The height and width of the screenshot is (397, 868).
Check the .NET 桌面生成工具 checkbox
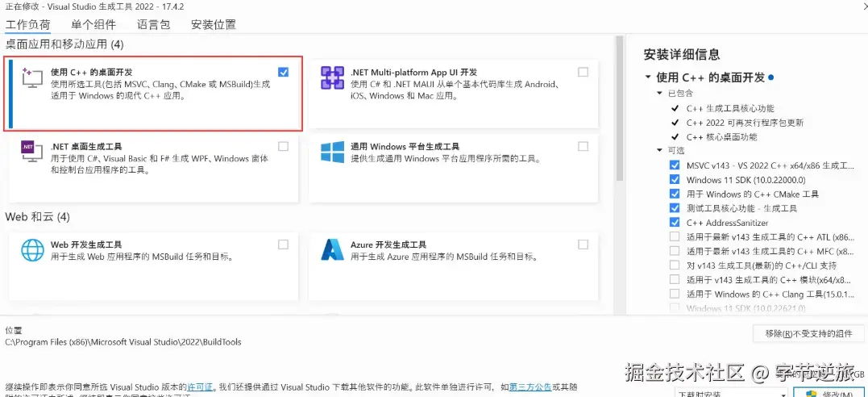(284, 146)
